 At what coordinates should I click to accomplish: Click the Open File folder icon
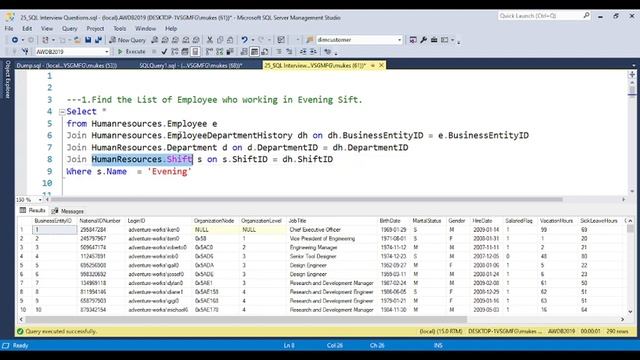pyautogui.click(x=77, y=40)
